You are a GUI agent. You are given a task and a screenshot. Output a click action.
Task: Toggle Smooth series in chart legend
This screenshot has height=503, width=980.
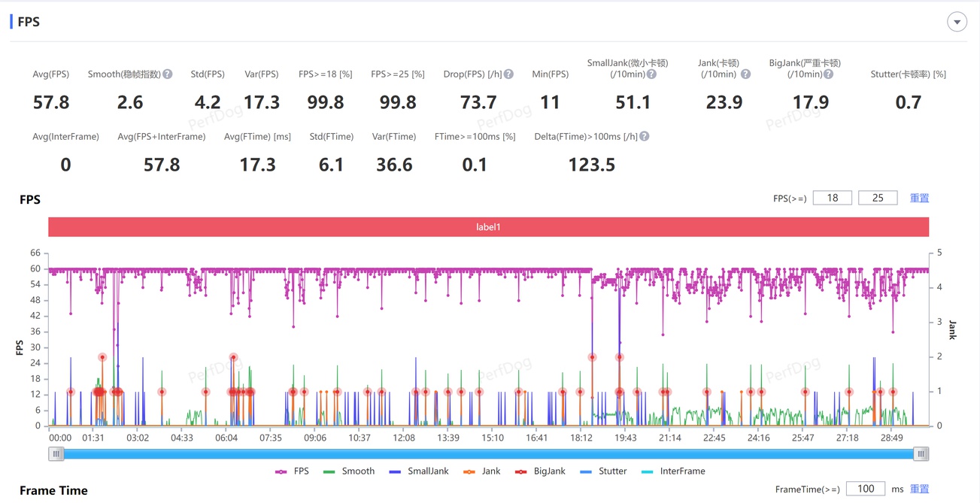point(349,471)
